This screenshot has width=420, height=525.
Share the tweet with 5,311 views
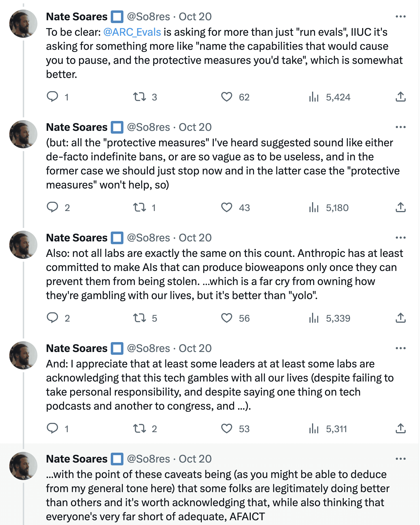[401, 428]
